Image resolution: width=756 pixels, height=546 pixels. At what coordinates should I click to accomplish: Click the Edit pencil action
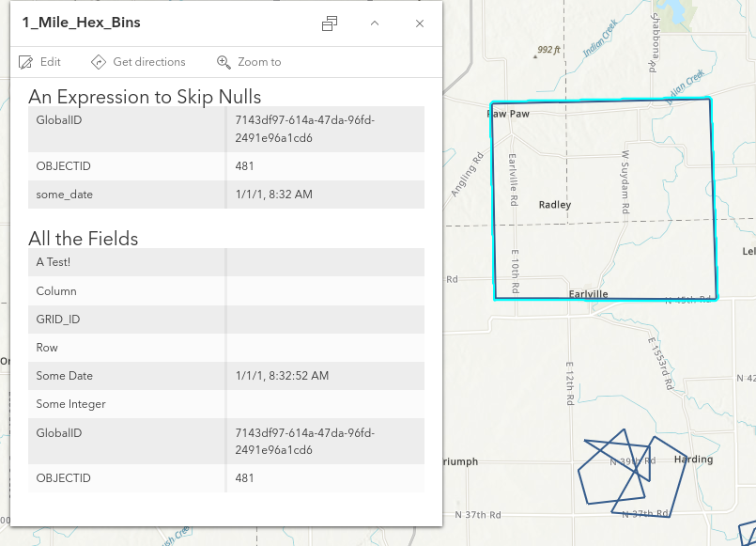(40, 62)
